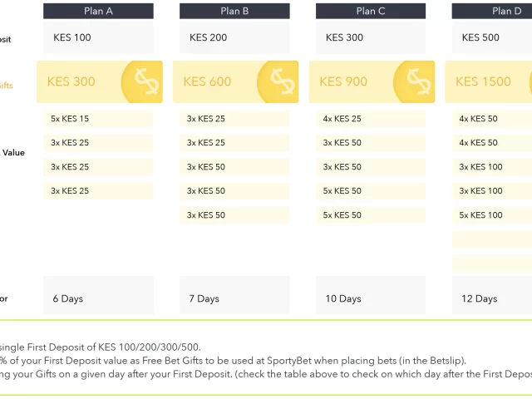This screenshot has height=399, width=532.
Task: Choose the KES 300 deposit cell
Action: coord(371,37)
